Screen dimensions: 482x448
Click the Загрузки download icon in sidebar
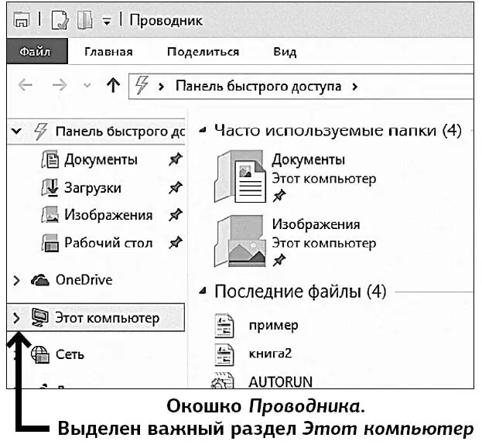click(50, 188)
